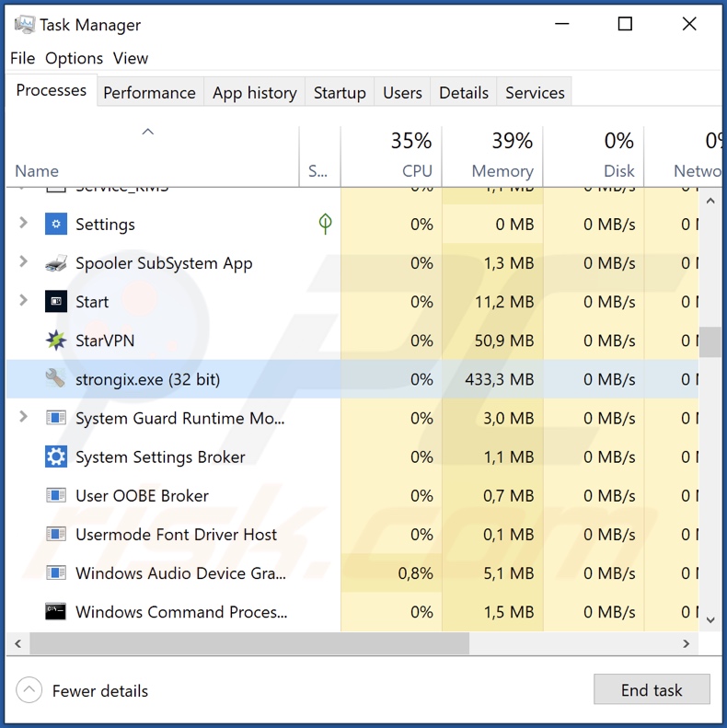
Task: Switch to the Details tab
Action: point(463,93)
